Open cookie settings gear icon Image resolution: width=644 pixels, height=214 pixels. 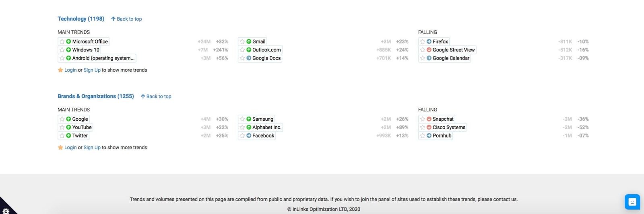[x=6, y=210]
